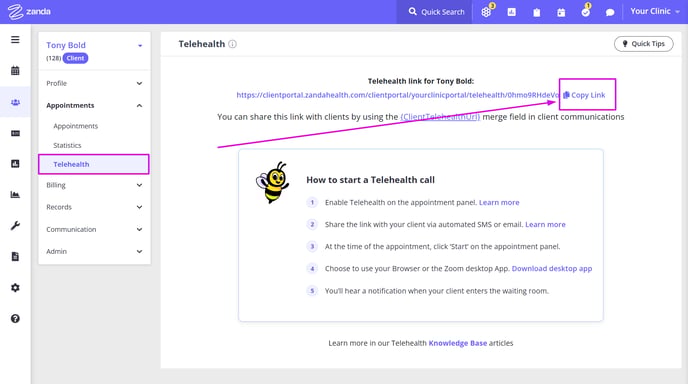Click Copy Link for telehealth URL
The height and width of the screenshot is (384, 688).
pyautogui.click(x=584, y=95)
